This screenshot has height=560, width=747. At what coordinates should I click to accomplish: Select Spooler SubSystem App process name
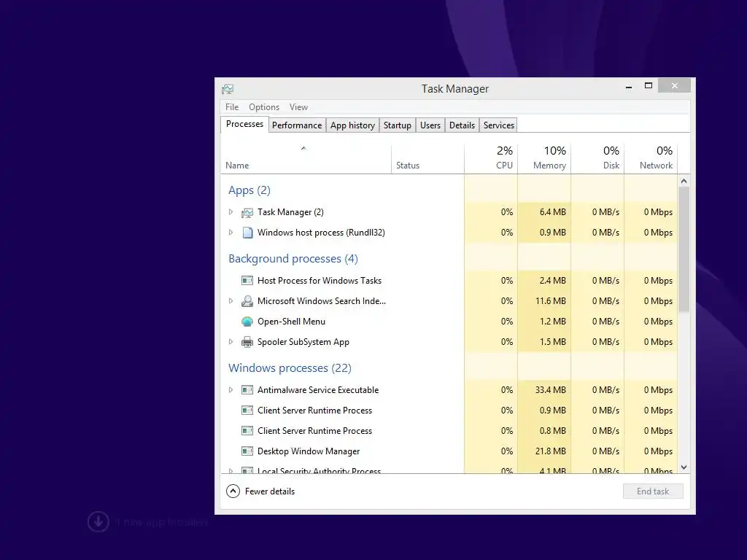(x=303, y=342)
